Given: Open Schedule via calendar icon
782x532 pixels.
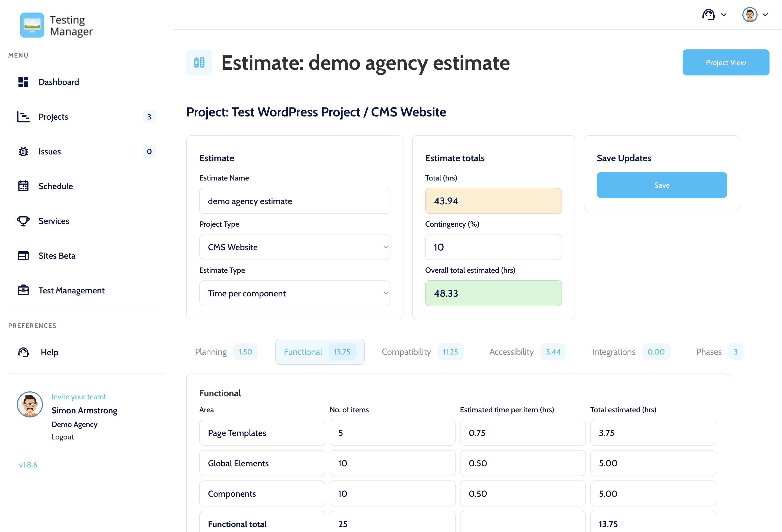Looking at the screenshot, I should [x=23, y=186].
